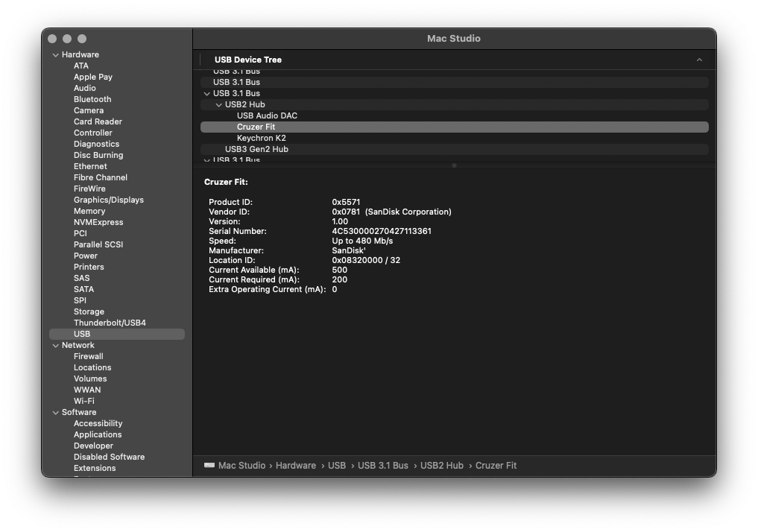Viewport: 758px width, 532px height.
Task: Open the Printers section
Action: pyautogui.click(x=89, y=267)
